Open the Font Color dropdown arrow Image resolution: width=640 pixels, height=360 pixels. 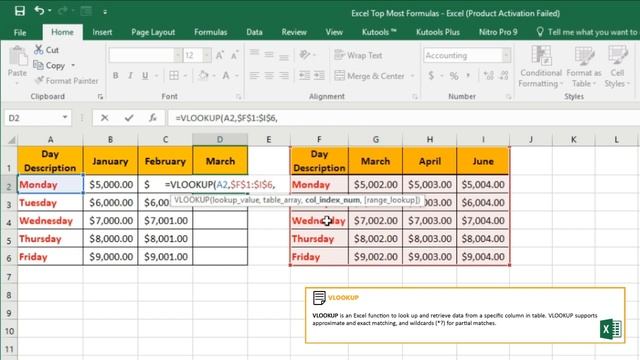(x=237, y=76)
